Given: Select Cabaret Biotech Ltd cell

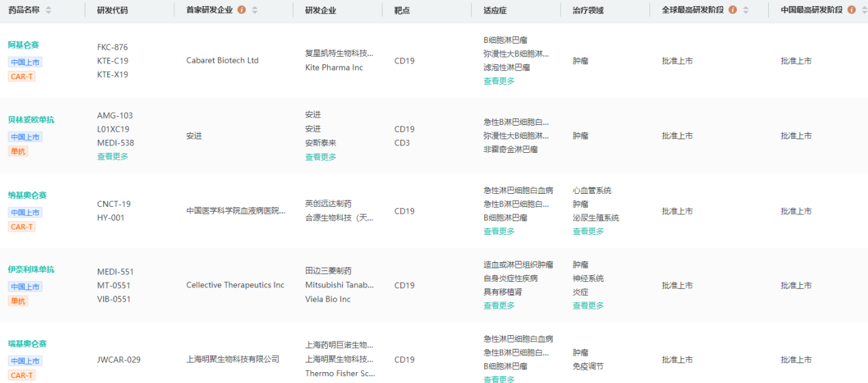Looking at the screenshot, I should coord(223,61).
